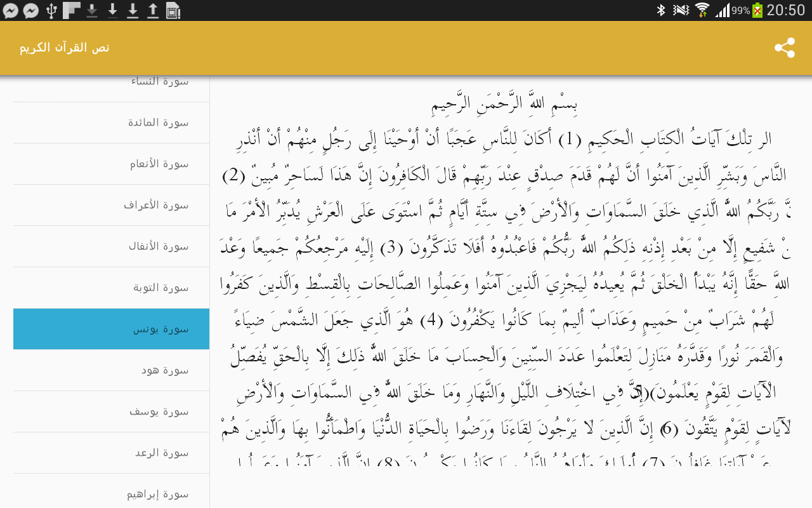Image resolution: width=812 pixels, height=508 pixels.
Task: Tap the Wi-Fi signal icon
Action: [702, 10]
